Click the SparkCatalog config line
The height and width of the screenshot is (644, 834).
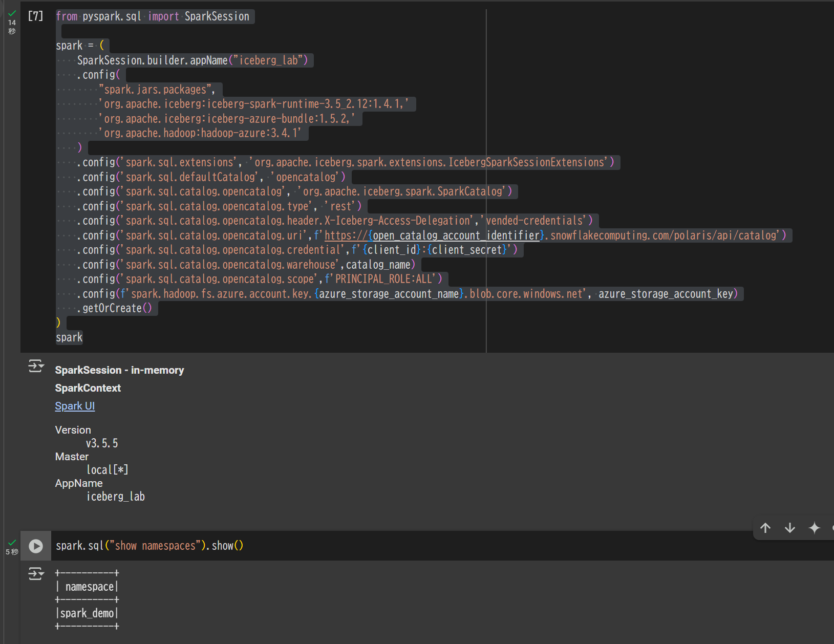pyautogui.click(x=294, y=191)
